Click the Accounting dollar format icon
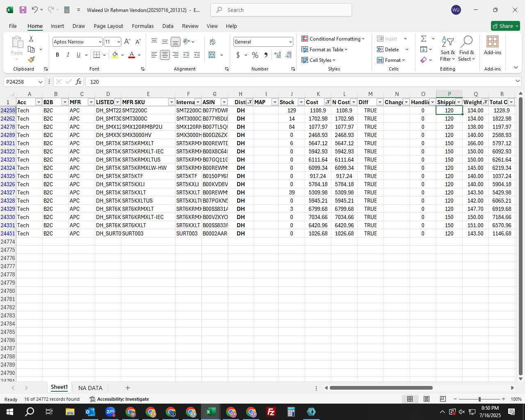Viewport: 525px width, 420px height. pyautogui.click(x=238, y=55)
